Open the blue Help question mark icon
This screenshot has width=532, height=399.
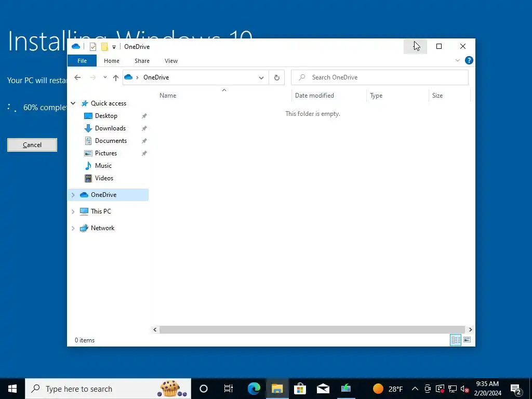469,60
